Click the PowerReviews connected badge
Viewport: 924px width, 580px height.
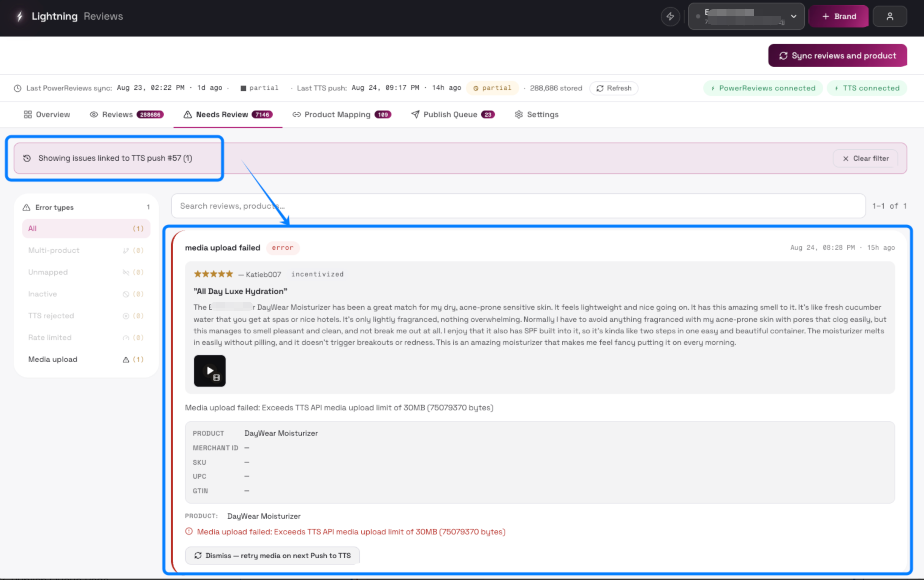pos(763,88)
